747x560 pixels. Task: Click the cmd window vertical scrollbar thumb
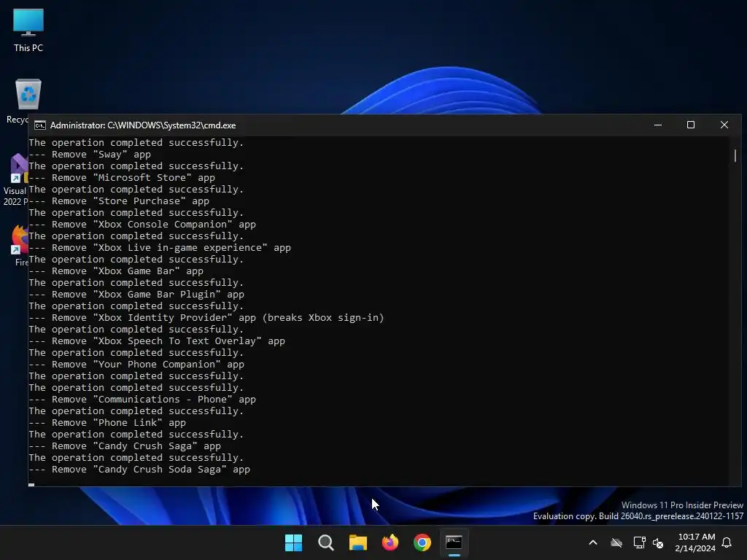point(735,155)
